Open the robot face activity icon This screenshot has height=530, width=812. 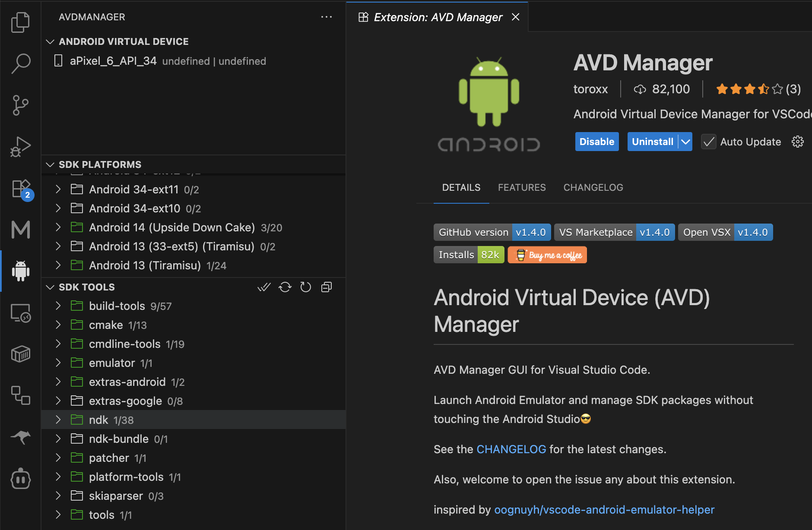click(20, 479)
